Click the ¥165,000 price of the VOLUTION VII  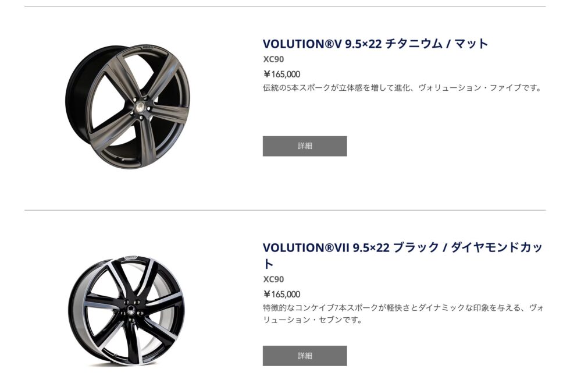click(x=282, y=294)
